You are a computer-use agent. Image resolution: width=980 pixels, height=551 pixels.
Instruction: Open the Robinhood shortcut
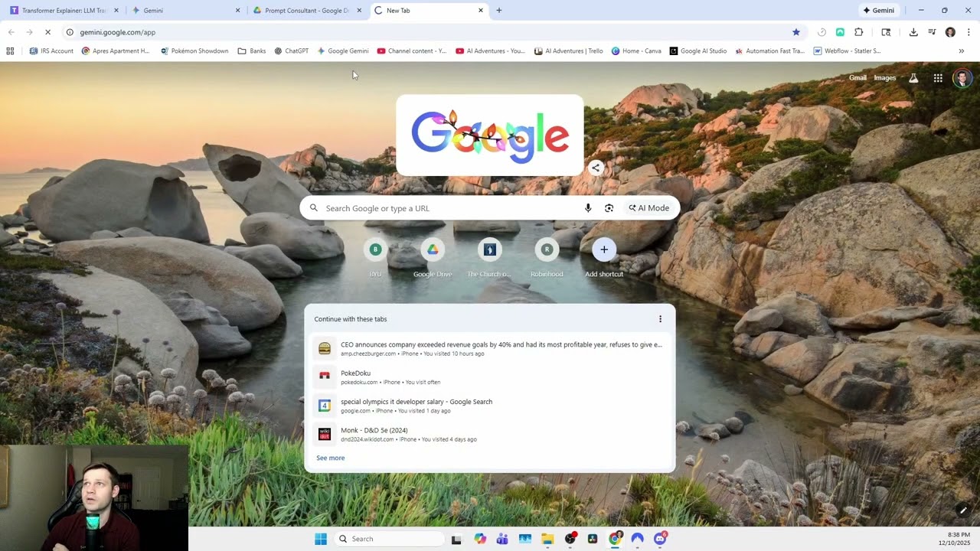pos(547,258)
